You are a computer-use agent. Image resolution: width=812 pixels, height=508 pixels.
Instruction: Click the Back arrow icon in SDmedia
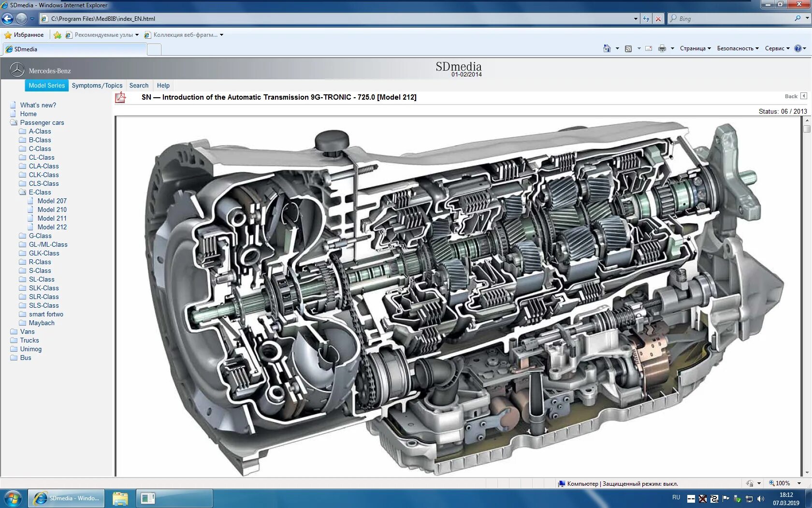804,96
